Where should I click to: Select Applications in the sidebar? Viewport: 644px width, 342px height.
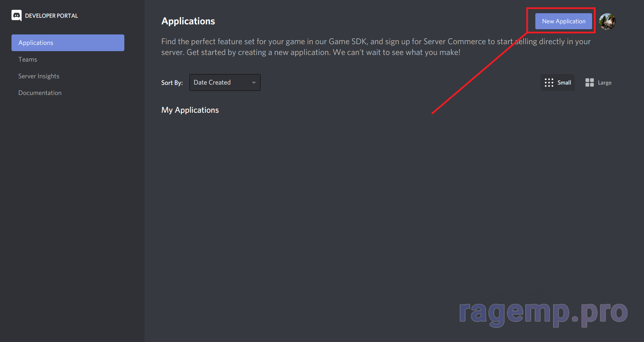coord(68,43)
